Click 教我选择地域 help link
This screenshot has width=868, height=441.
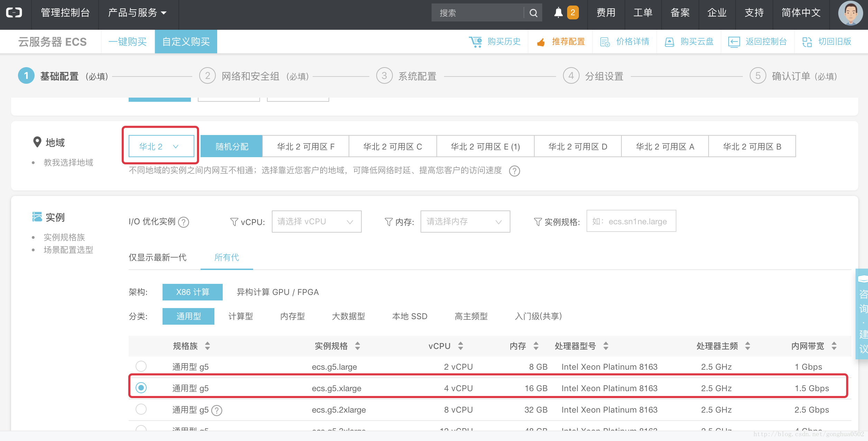tap(68, 163)
